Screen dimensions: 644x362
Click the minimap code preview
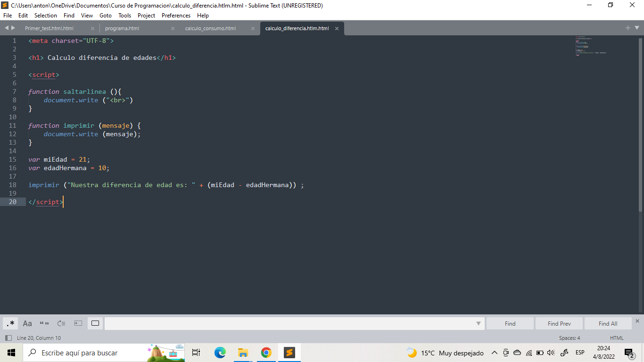pos(590,46)
